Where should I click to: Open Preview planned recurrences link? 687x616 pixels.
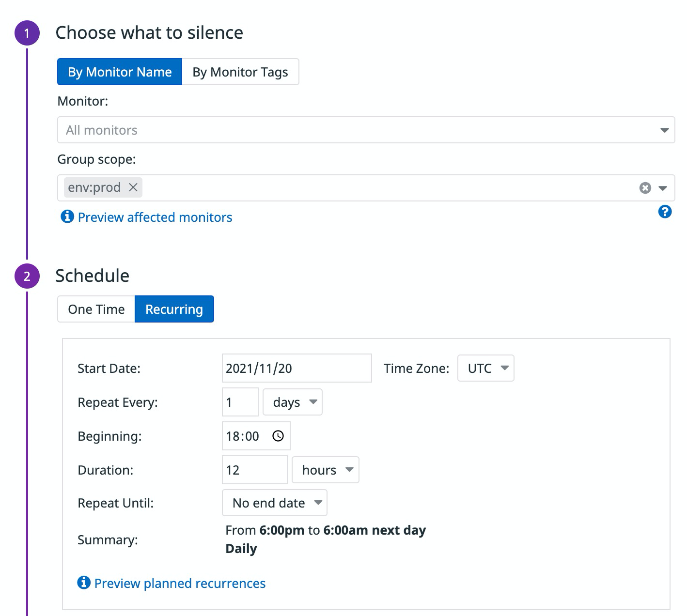(x=180, y=583)
